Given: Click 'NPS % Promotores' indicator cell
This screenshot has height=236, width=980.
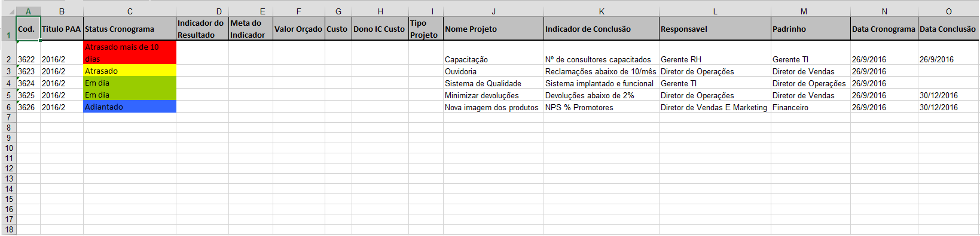Looking at the screenshot, I should tap(602, 107).
